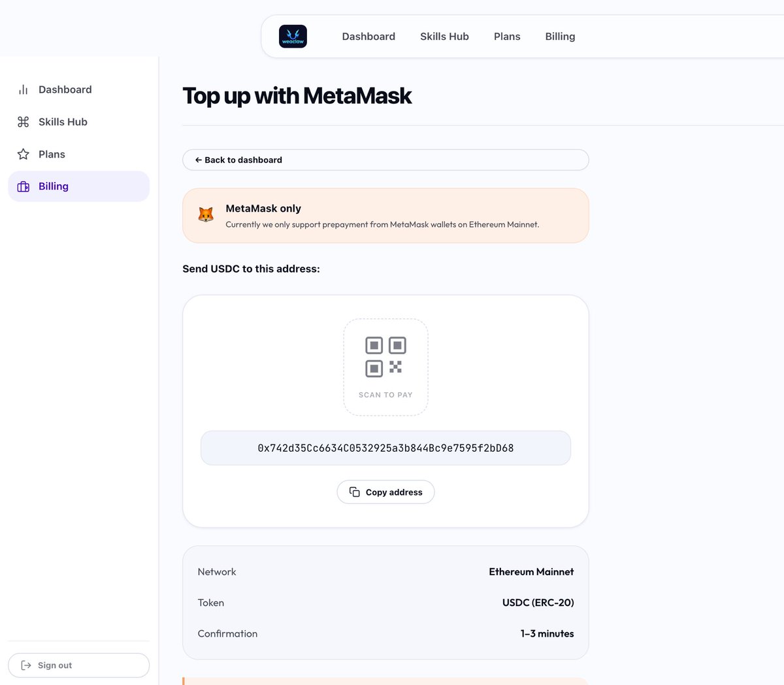Viewport: 784px width, 685px height.
Task: Click the '1–3 minutes' confirmation value
Action: click(547, 634)
